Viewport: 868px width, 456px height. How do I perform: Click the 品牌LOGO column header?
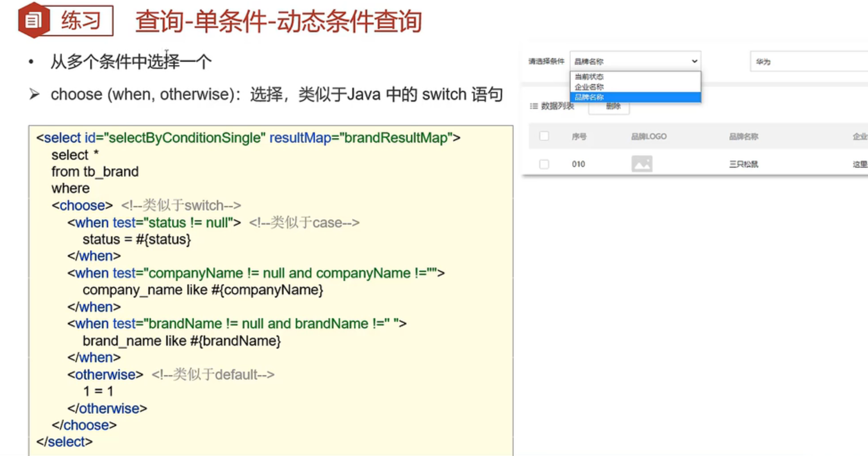[649, 137]
